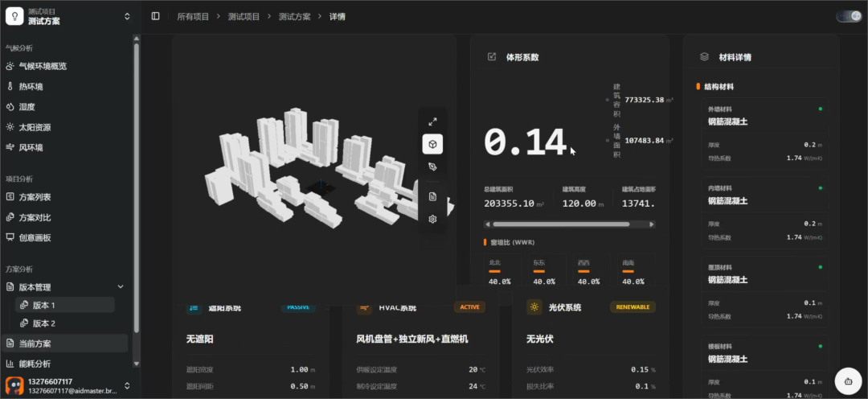Select the 内墙材料 material card
Screen dimensions: 868x399
[765, 215]
